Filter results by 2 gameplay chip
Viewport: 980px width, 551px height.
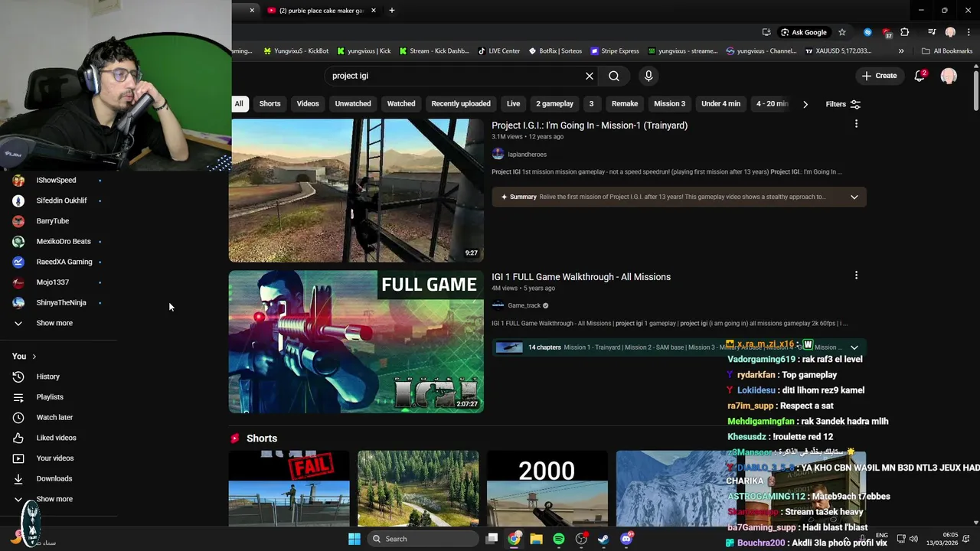(x=554, y=104)
